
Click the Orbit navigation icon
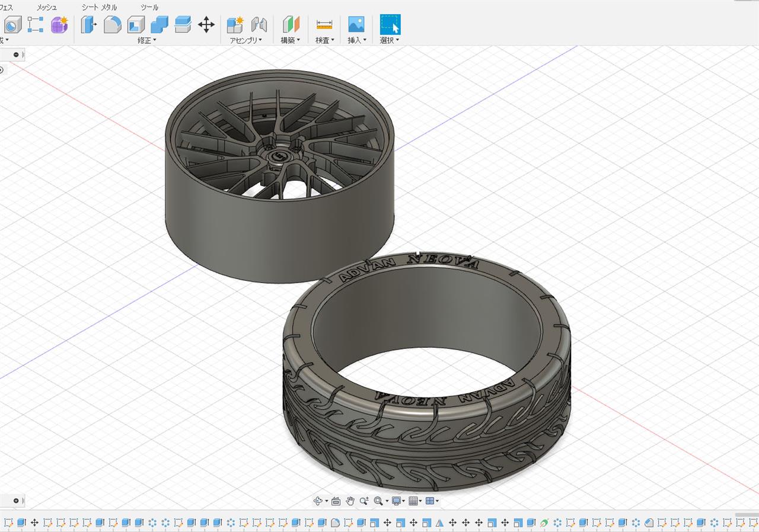coord(318,501)
